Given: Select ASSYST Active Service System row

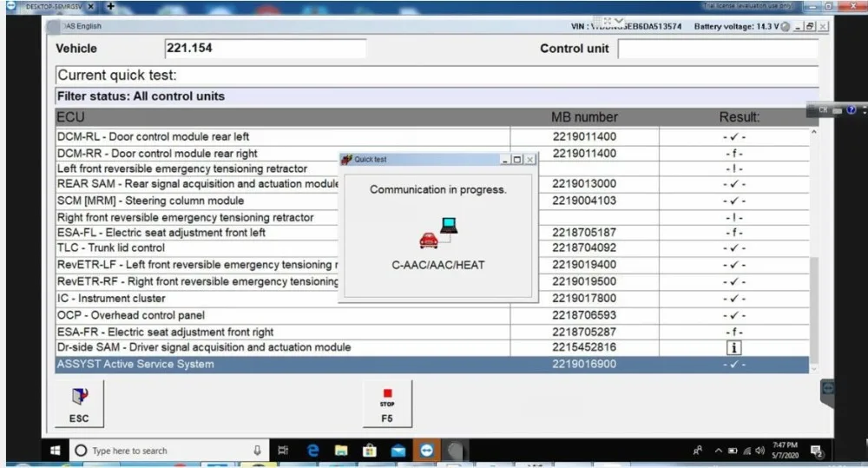Looking at the screenshot, I should (431, 365).
